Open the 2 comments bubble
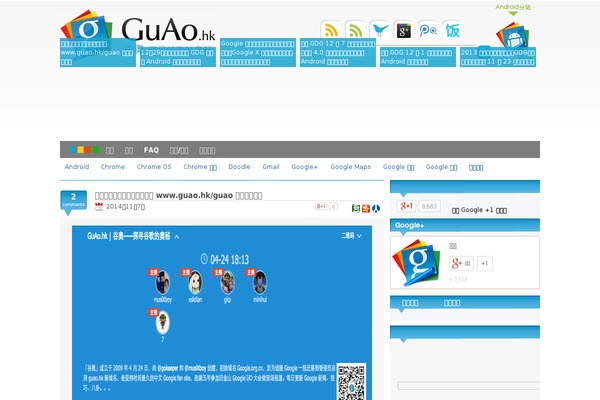The width and height of the screenshot is (600, 400). click(x=73, y=201)
